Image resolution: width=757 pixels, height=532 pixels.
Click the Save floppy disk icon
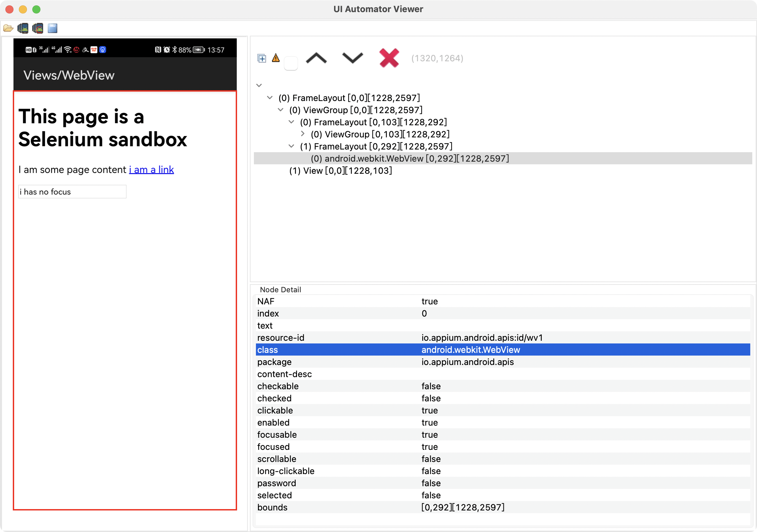pyautogui.click(x=53, y=28)
